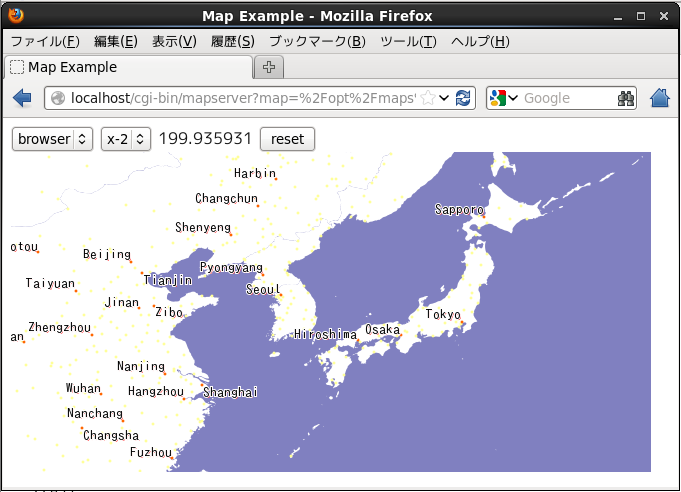
Task: Open the Google search engine selector
Action: [x=503, y=98]
